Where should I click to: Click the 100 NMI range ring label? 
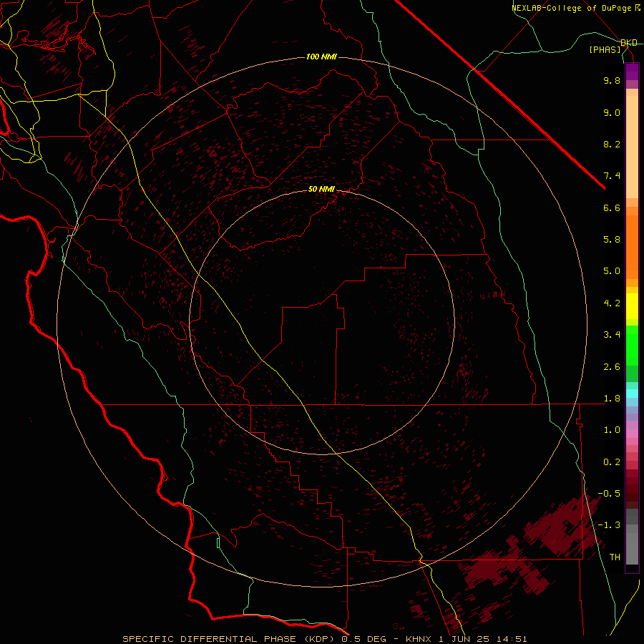(x=321, y=57)
